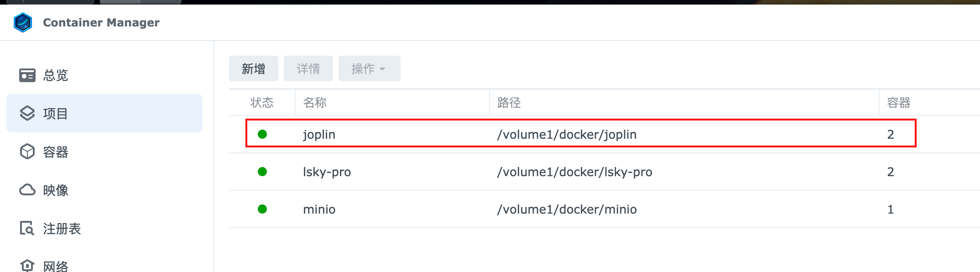The image size is (980, 272).
Task: Select the lsky-pro project row
Action: tap(605, 172)
